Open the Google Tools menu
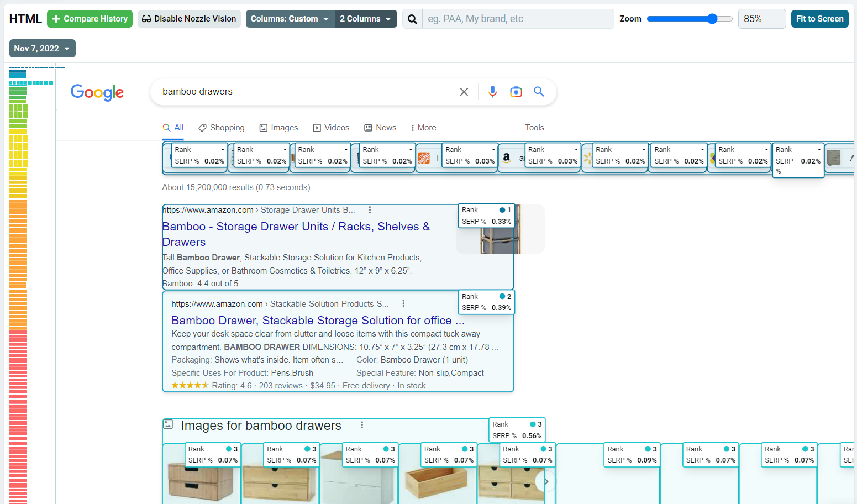 [534, 128]
